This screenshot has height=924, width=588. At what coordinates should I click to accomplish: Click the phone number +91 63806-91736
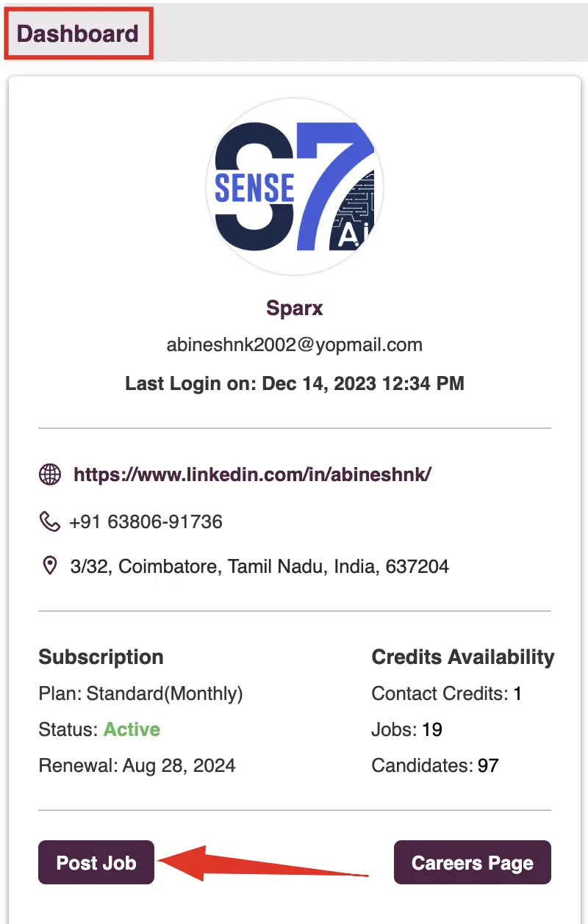(146, 522)
